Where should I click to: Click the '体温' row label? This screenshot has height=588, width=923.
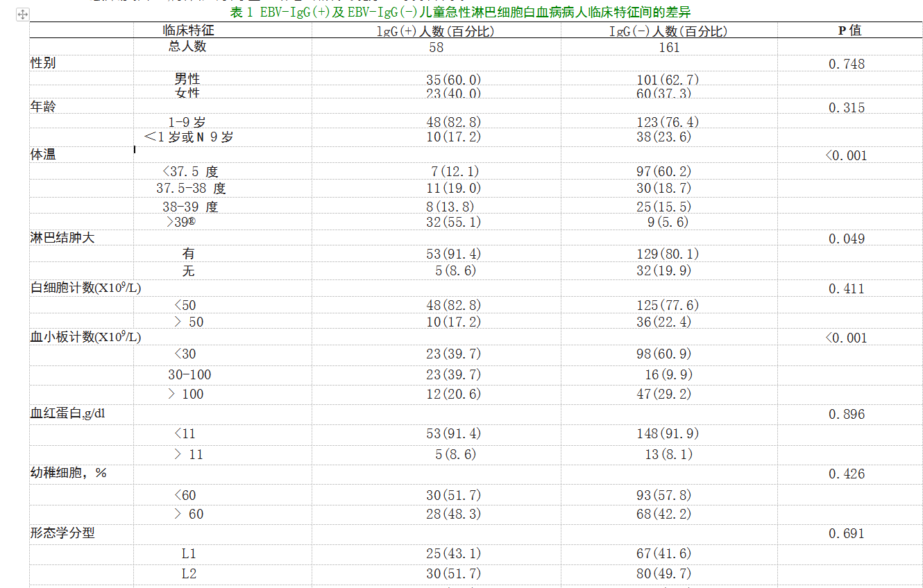click(x=43, y=155)
